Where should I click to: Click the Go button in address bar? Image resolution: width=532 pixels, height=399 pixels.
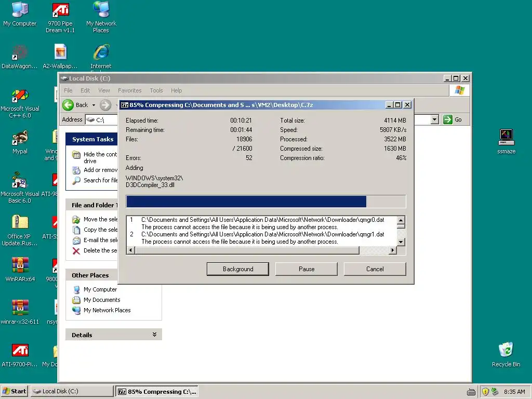click(x=453, y=119)
